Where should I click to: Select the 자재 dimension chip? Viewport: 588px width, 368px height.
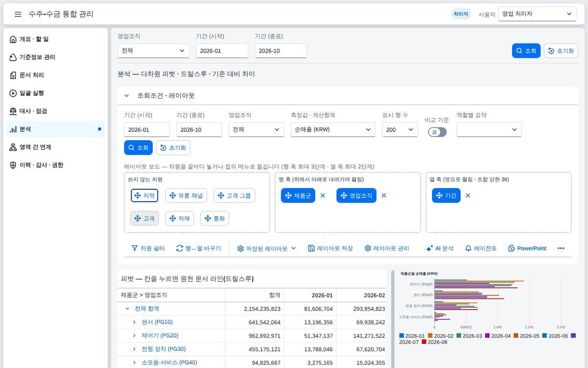(x=180, y=218)
